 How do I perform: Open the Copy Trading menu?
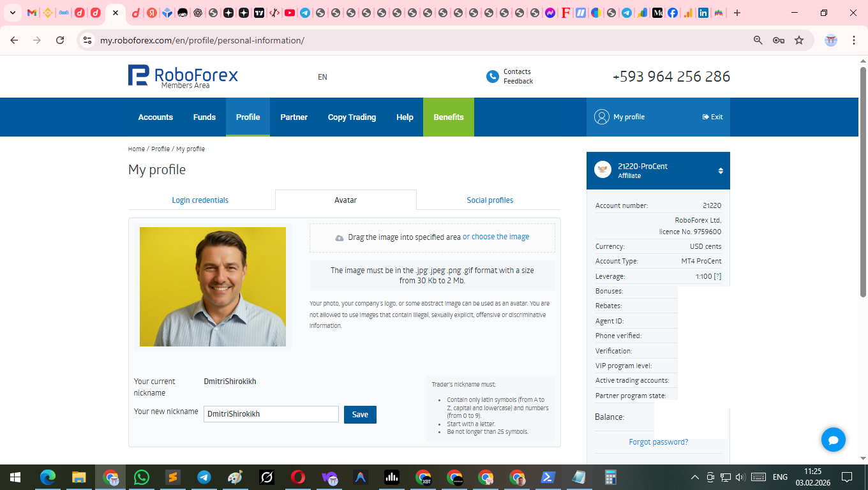pyautogui.click(x=352, y=117)
